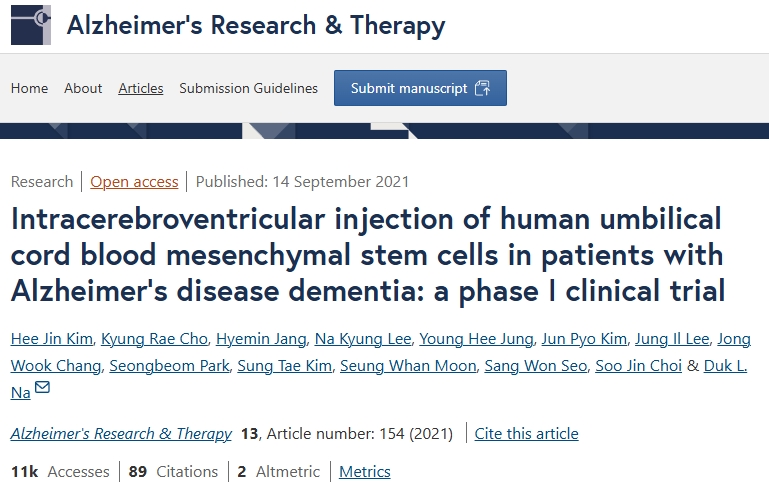This screenshot has width=769, height=494.
Task: Follow the Open access link
Action: [134, 182]
